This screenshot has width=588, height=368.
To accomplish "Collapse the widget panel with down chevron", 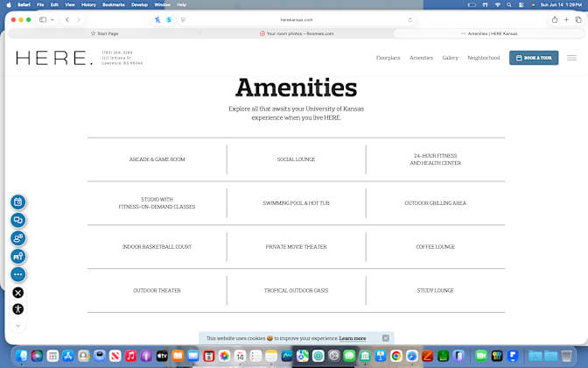I will [18, 326].
